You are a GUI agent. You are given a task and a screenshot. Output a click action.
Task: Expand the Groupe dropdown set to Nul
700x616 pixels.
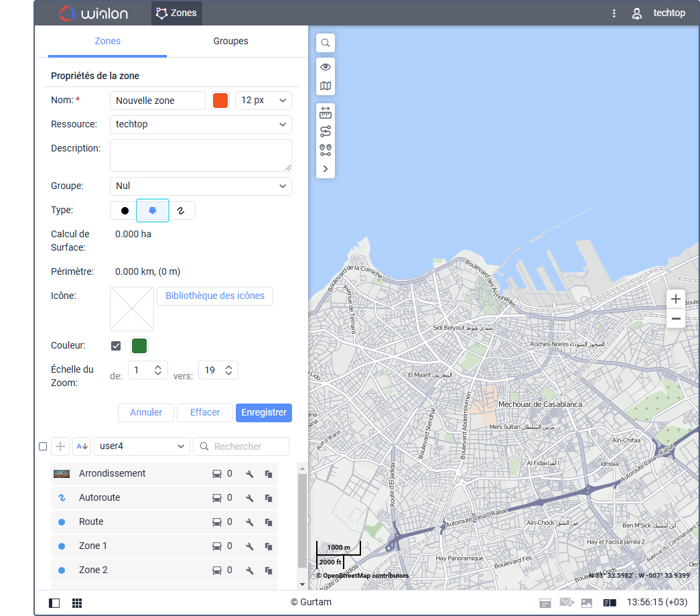coord(200,186)
